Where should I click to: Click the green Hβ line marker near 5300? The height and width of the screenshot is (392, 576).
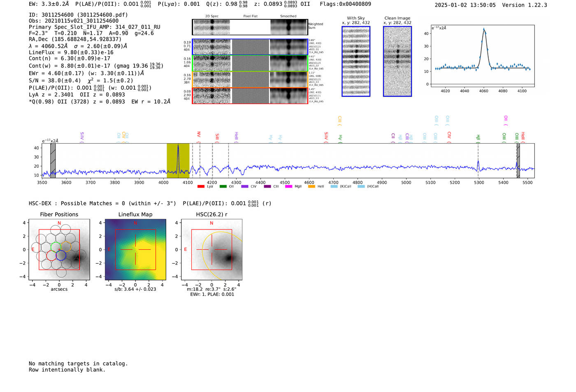click(x=478, y=139)
